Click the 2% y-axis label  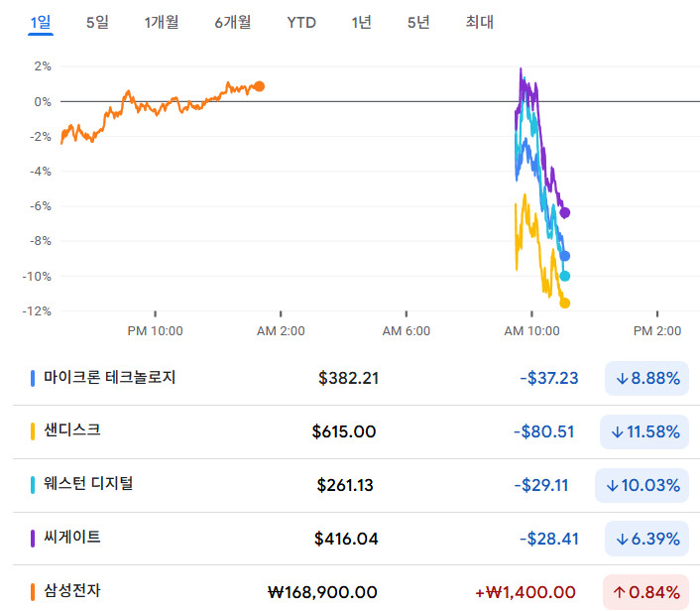tap(43, 66)
